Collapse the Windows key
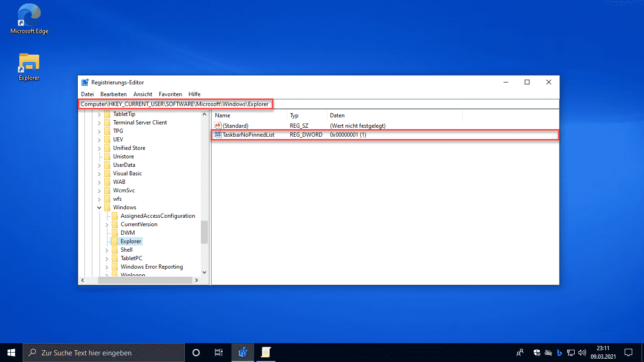The image size is (644, 362). (99, 207)
